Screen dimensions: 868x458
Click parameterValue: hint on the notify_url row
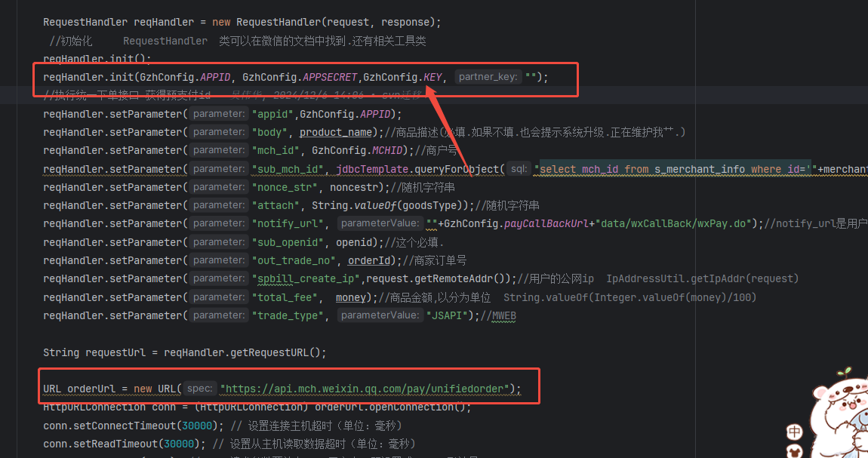(x=380, y=223)
